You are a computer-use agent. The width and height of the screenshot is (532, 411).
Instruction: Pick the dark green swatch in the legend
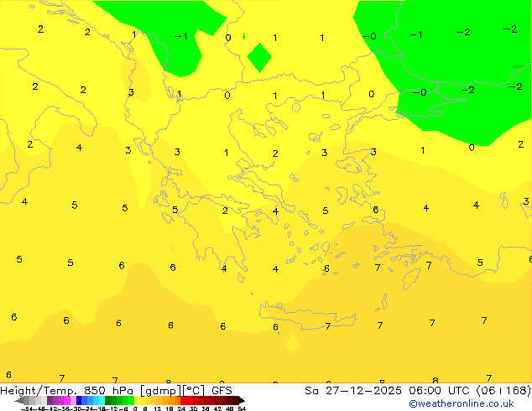click(108, 400)
